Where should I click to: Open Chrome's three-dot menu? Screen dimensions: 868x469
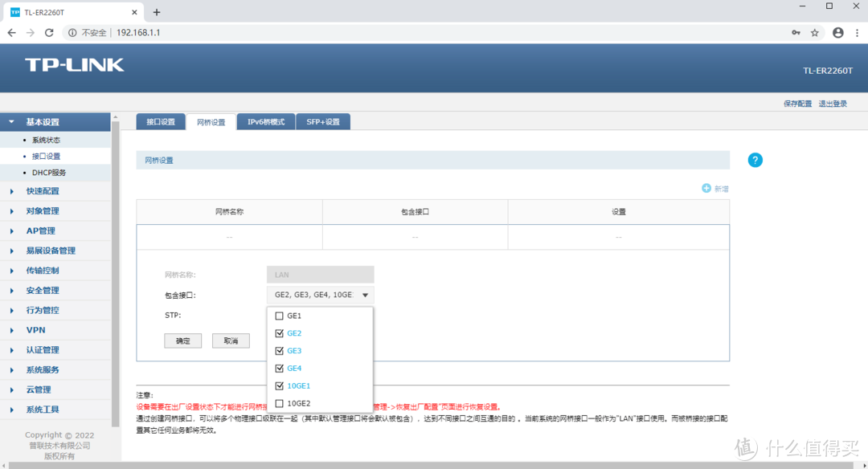click(858, 32)
